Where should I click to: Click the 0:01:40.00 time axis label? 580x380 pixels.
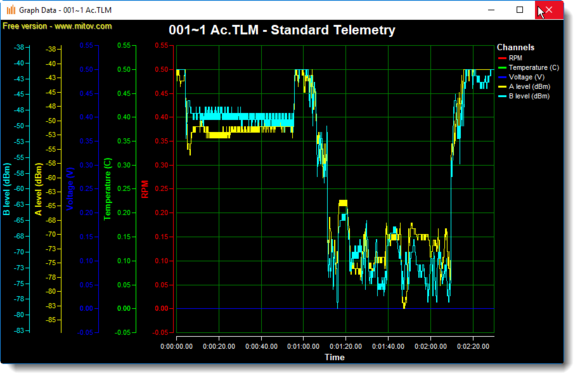[x=388, y=347]
